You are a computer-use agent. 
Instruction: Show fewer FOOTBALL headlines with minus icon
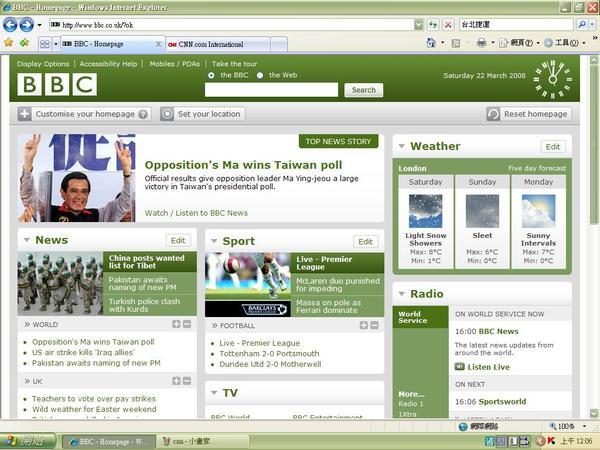coord(374,325)
